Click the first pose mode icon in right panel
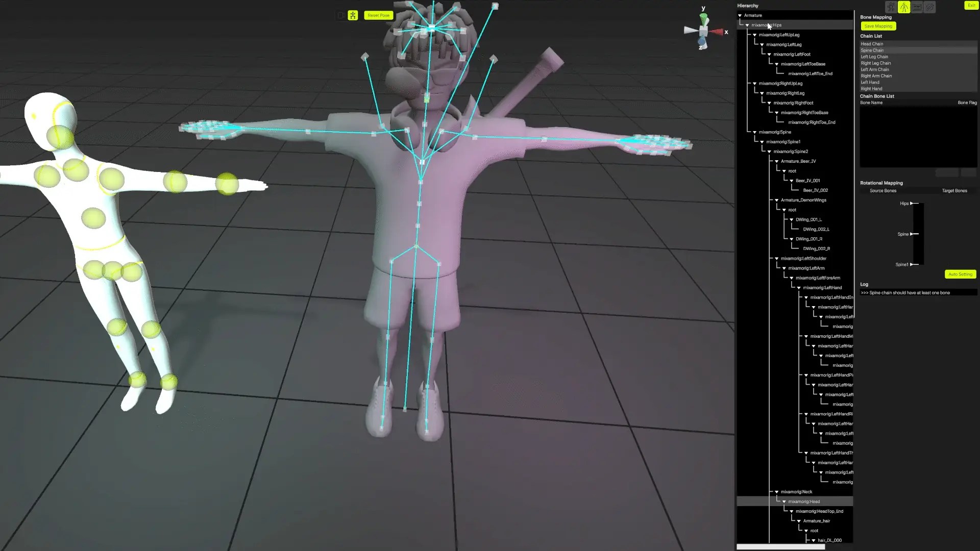980x551 pixels. 891,7
